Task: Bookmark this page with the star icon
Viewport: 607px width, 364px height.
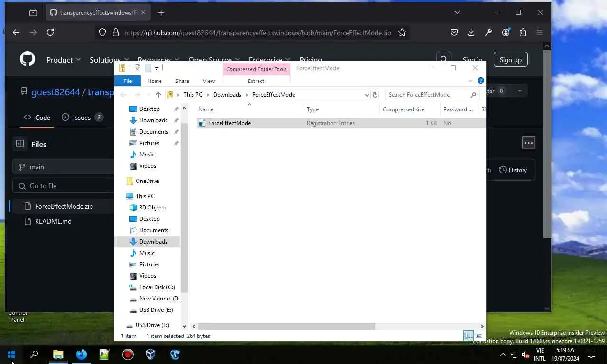Action: pyautogui.click(x=402, y=32)
